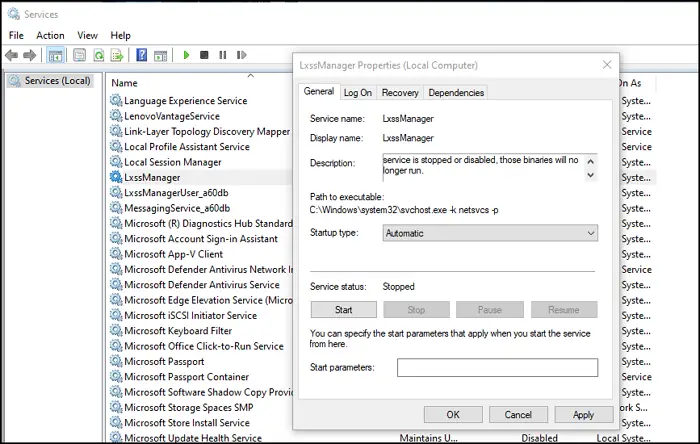Click the Stop Service toolbar icon
The image size is (700, 444).
tap(204, 55)
